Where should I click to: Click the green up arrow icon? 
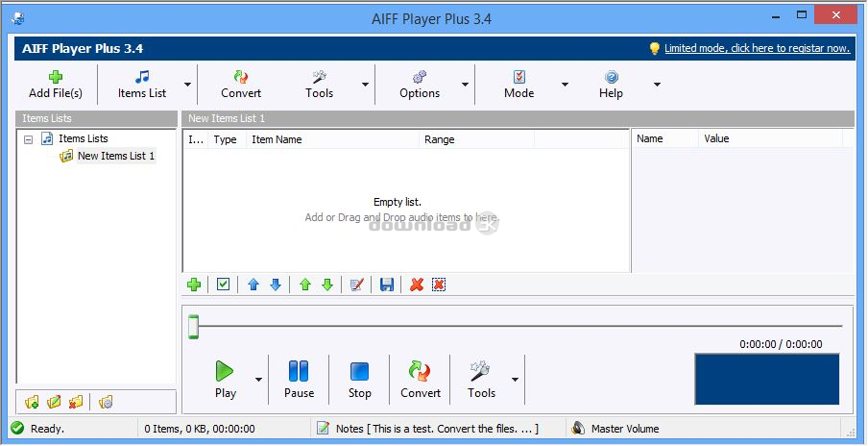point(305,285)
